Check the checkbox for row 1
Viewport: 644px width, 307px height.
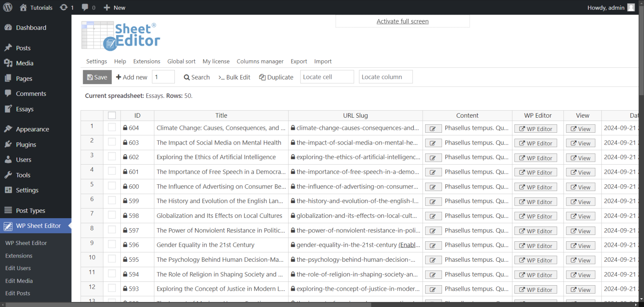(x=112, y=128)
